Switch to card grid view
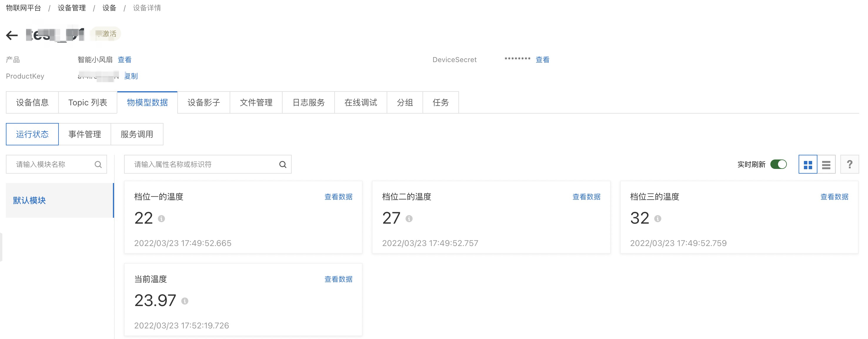This screenshot has width=868, height=339. [808, 164]
